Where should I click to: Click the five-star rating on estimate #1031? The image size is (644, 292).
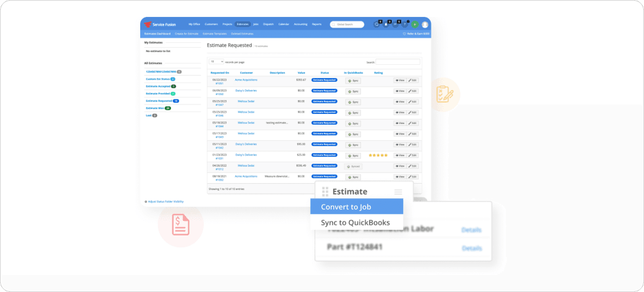coord(378,155)
